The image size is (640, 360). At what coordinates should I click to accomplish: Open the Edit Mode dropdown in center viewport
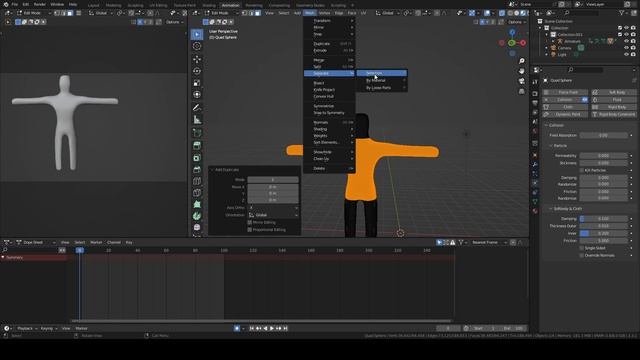221,13
